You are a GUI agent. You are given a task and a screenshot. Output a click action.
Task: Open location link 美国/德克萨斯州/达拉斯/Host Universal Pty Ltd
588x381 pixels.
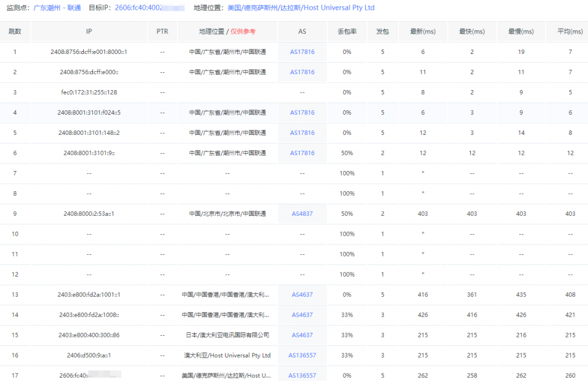click(301, 8)
